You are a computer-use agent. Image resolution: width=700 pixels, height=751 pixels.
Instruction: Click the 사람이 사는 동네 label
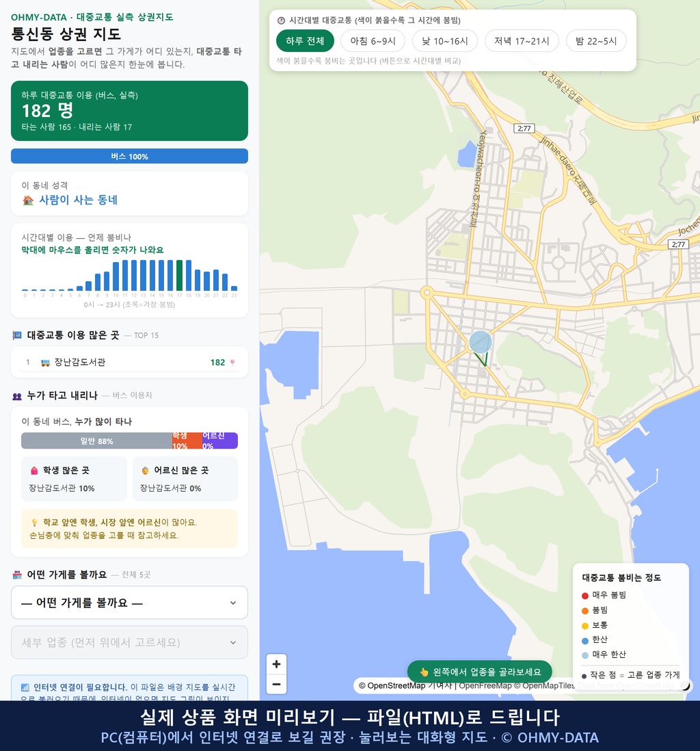tap(78, 200)
